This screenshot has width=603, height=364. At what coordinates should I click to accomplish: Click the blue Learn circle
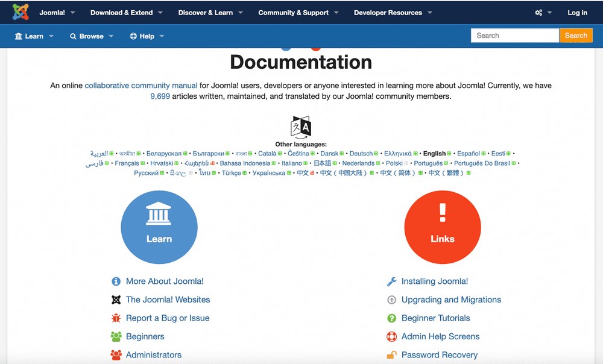click(159, 227)
